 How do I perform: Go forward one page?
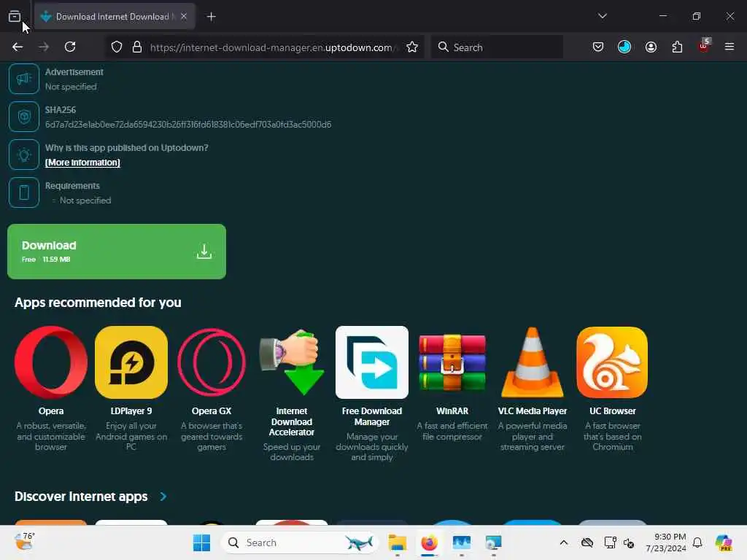coord(44,47)
